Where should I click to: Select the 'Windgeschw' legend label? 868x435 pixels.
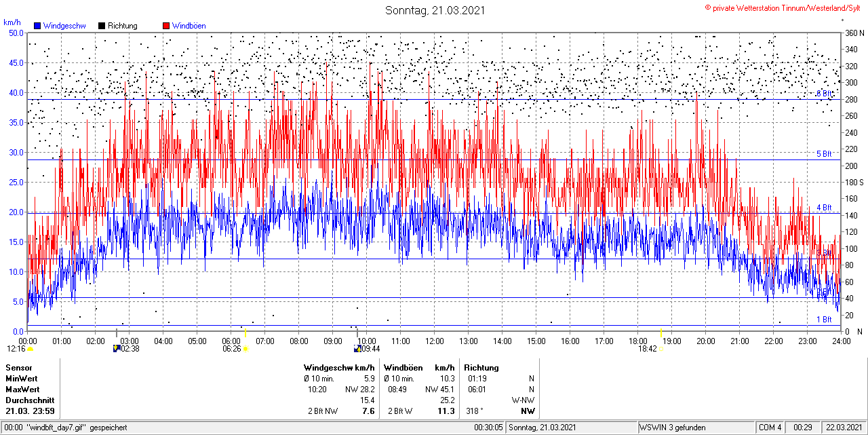click(66, 26)
